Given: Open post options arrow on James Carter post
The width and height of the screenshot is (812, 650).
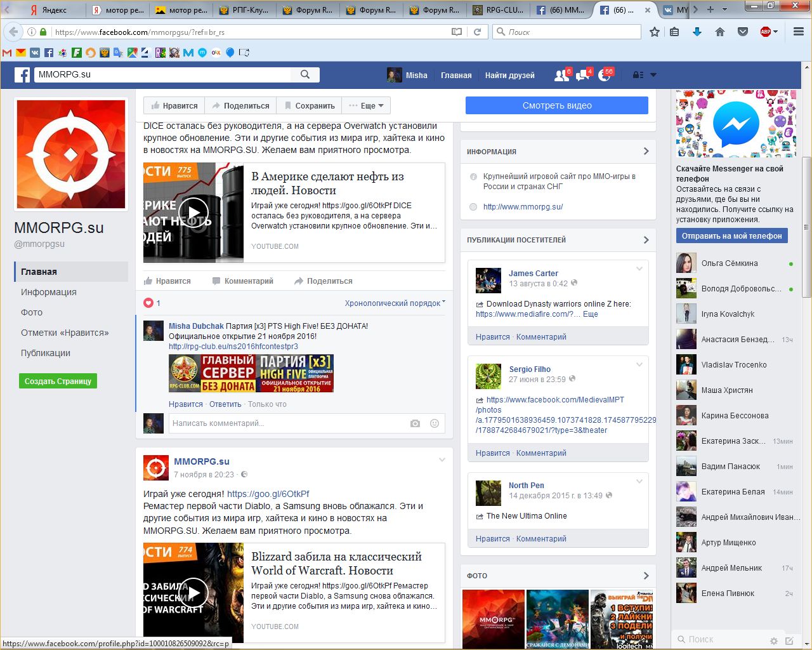Looking at the screenshot, I should [x=639, y=269].
